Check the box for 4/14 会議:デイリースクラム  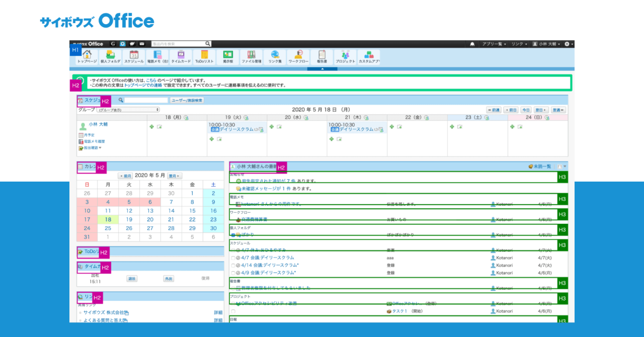(233, 266)
